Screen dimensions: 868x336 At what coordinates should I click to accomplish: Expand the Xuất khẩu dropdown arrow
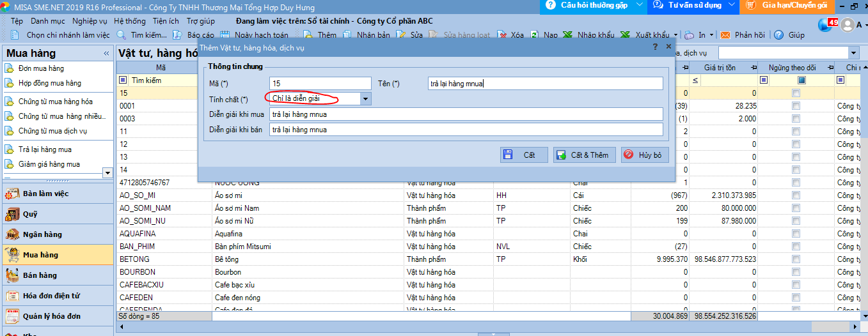pos(675,35)
